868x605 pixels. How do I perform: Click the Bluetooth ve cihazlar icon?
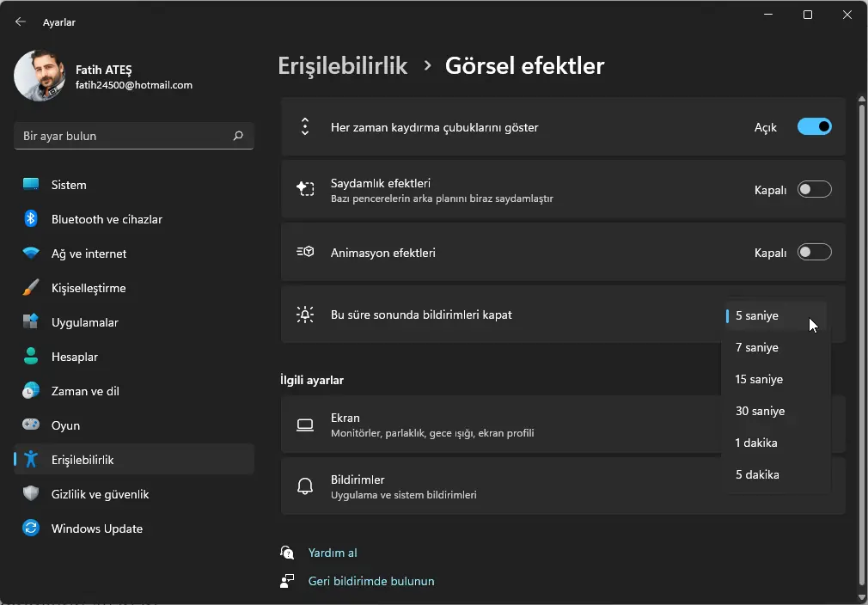click(x=31, y=219)
